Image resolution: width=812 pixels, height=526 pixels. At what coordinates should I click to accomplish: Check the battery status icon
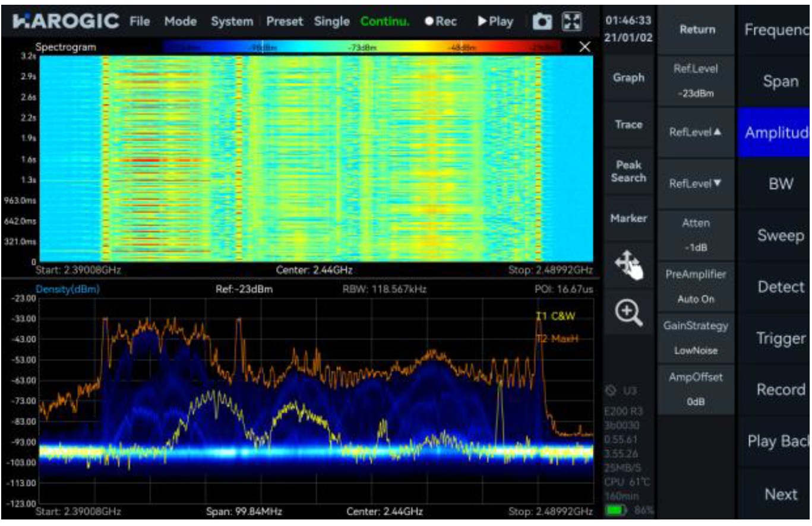615,510
